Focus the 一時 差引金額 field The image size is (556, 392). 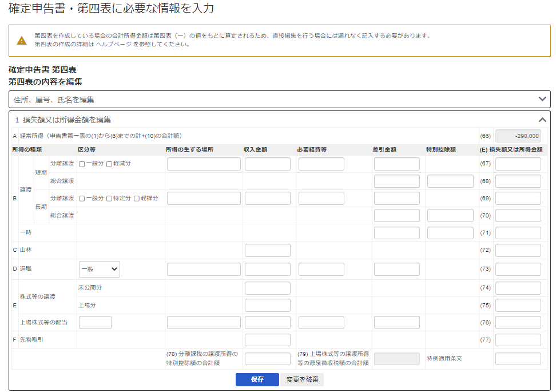click(397, 233)
